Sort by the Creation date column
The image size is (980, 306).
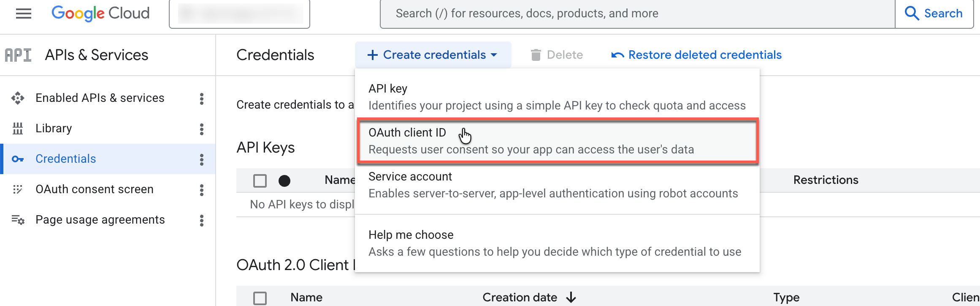click(x=520, y=298)
